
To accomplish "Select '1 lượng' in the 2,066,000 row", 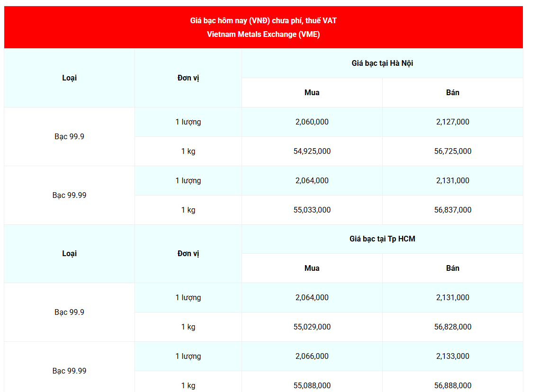I will [188, 356].
